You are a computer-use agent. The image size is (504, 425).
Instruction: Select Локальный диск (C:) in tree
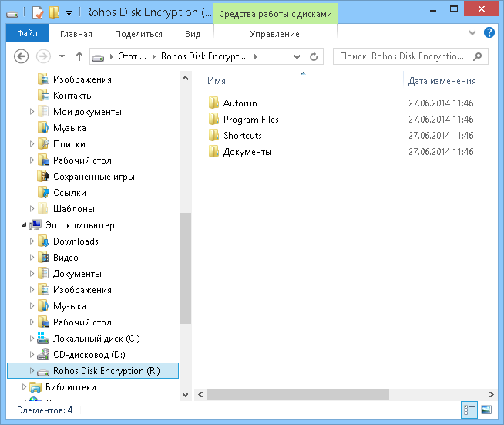[96, 339]
